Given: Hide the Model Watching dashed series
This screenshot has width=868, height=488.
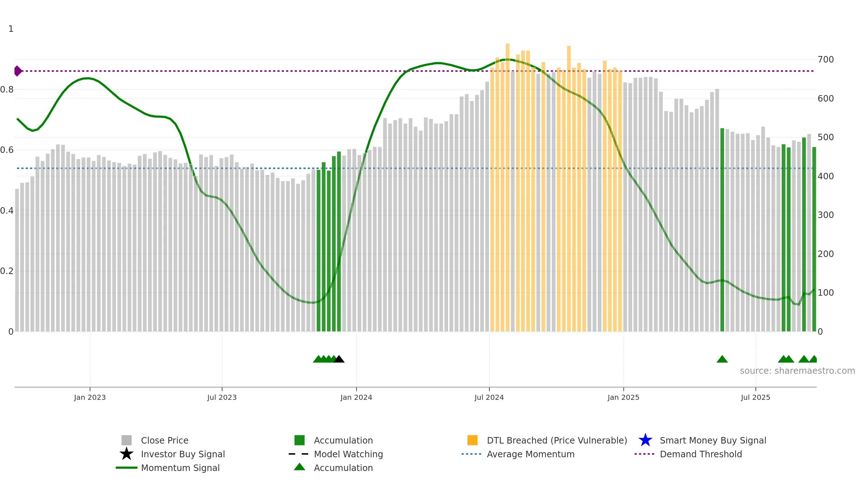Looking at the screenshot, I should (x=348, y=454).
